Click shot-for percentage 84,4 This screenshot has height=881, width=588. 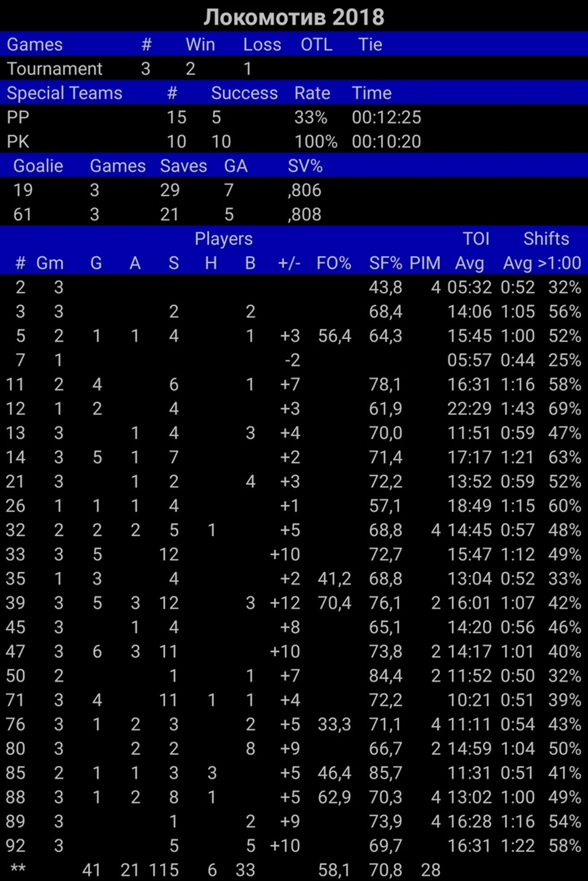tap(385, 676)
